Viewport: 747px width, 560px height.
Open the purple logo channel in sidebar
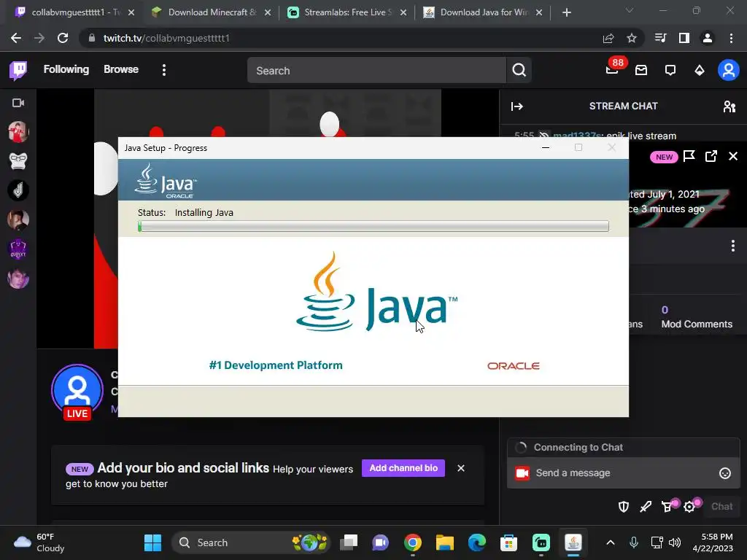pos(18,249)
